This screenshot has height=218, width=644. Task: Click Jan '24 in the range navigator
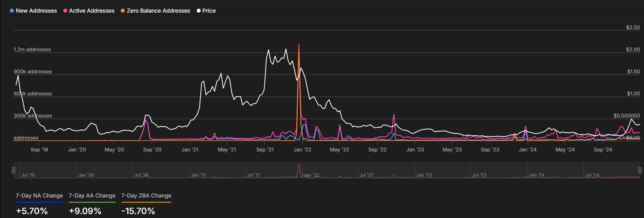click(537, 175)
